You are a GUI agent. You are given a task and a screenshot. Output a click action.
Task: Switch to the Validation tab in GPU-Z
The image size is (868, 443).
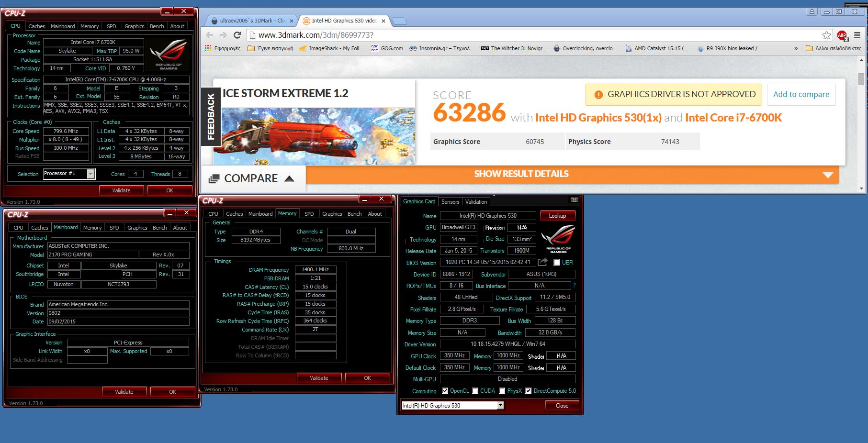coord(476,202)
